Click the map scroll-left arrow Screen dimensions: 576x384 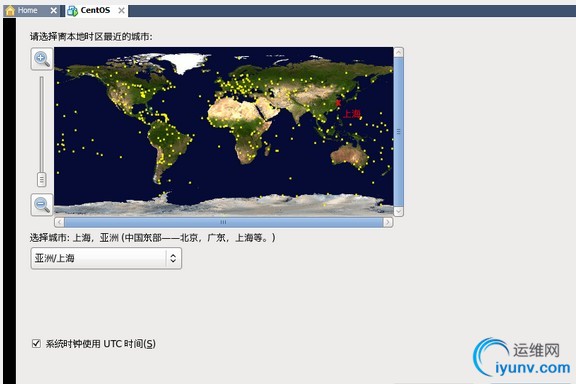(x=60, y=222)
